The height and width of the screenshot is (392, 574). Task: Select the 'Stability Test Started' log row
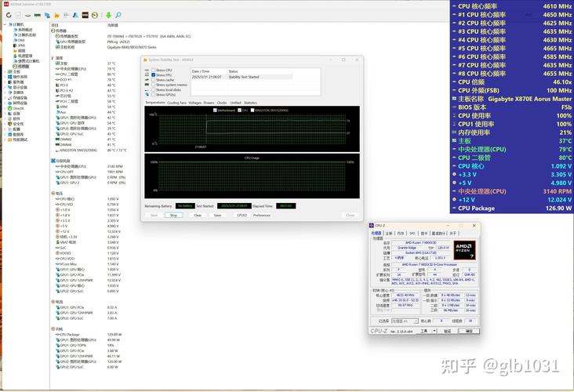coord(242,77)
